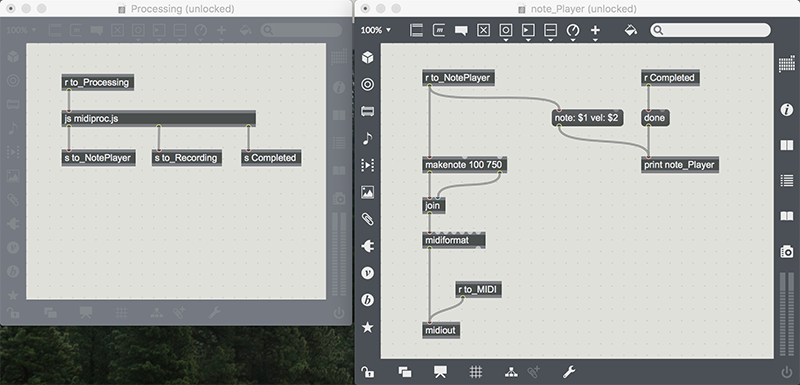Select the 'r Completed' object
800x385 pixels.
coord(670,78)
